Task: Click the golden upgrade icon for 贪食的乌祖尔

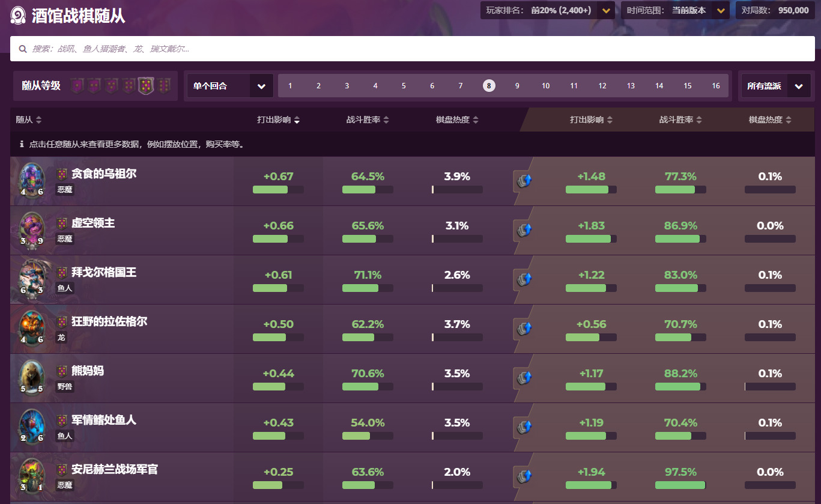Action: (x=524, y=181)
